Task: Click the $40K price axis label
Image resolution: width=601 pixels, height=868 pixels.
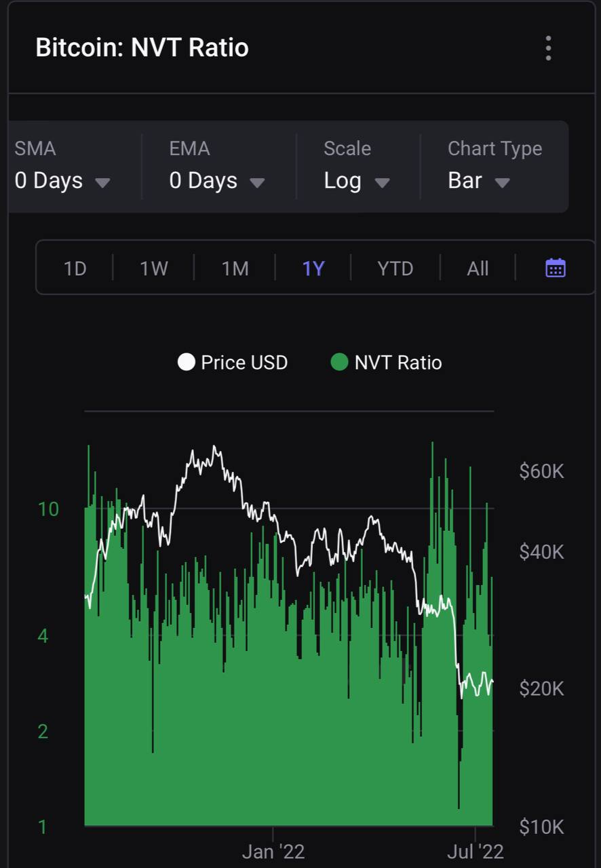Action: pos(541,552)
